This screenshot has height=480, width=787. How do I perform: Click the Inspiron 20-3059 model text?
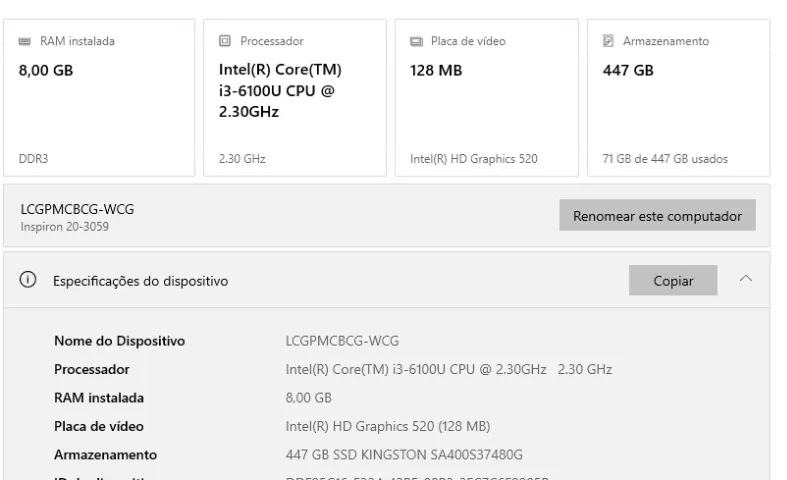pos(64,227)
